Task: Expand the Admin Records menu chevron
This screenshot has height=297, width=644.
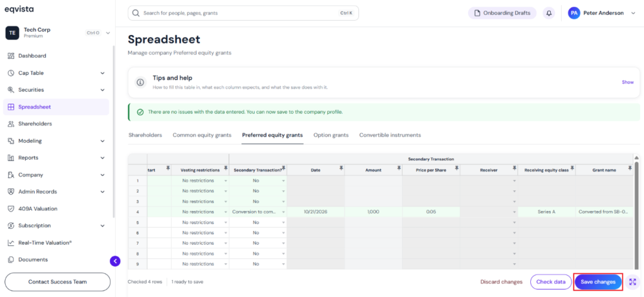Action: [x=103, y=192]
